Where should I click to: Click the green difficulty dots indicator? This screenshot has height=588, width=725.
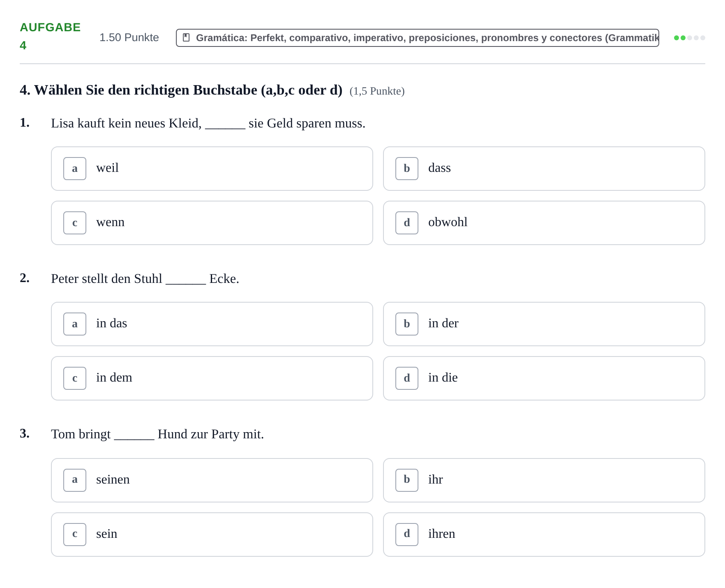690,38
